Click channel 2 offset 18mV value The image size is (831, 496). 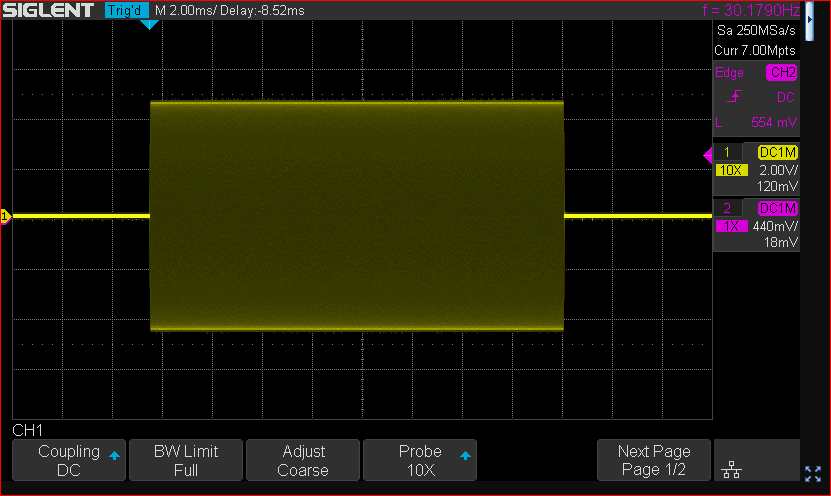tap(781, 243)
